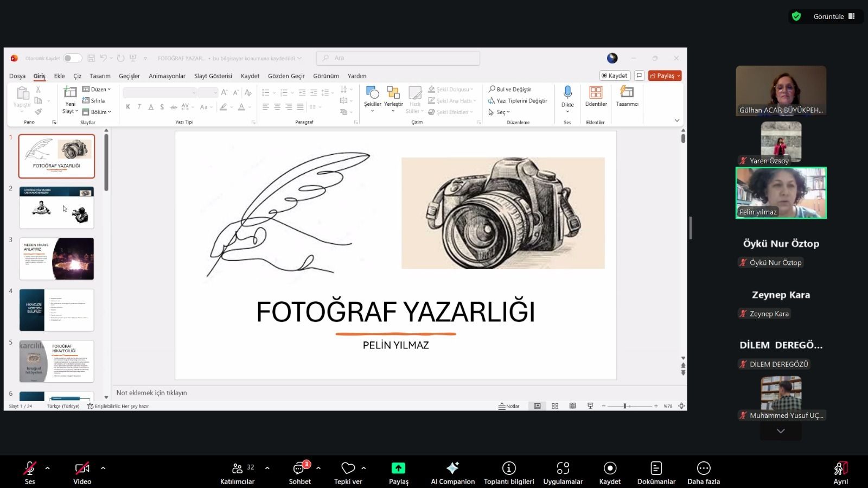Screen dimensions: 868x488
Task: Click the Normal view icon
Action: click(x=537, y=406)
